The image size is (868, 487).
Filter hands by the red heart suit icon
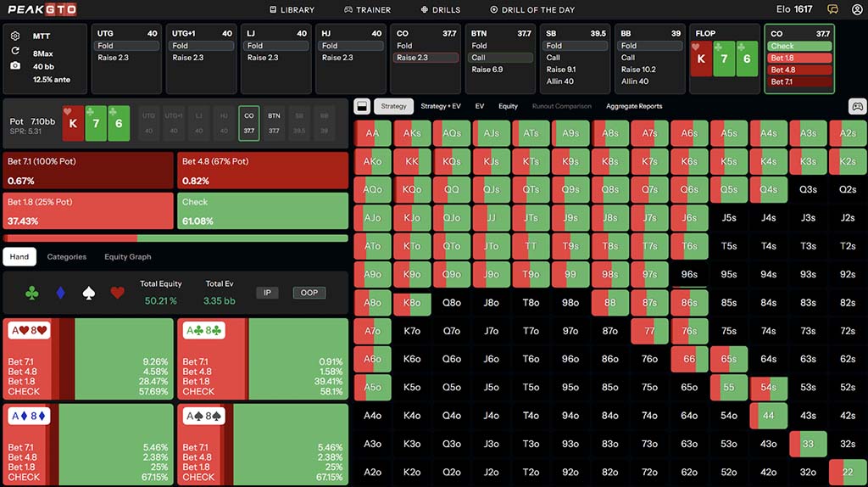[117, 294]
